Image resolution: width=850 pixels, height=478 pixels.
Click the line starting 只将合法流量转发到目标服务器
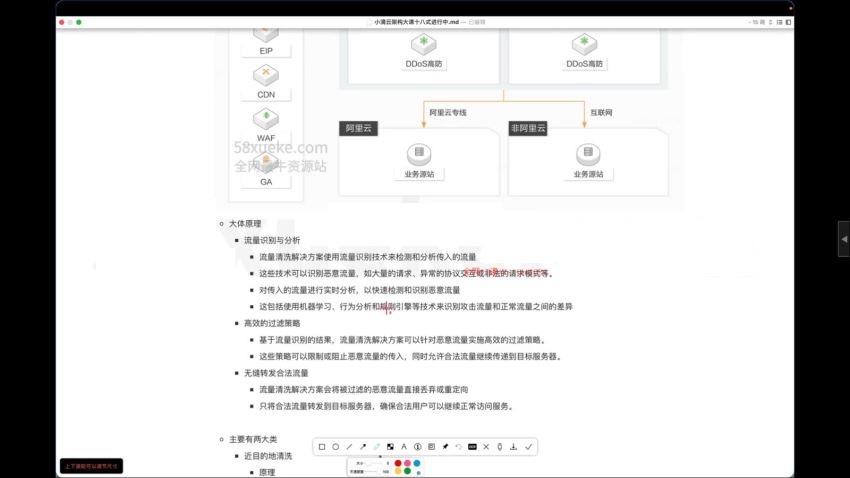click(x=387, y=406)
